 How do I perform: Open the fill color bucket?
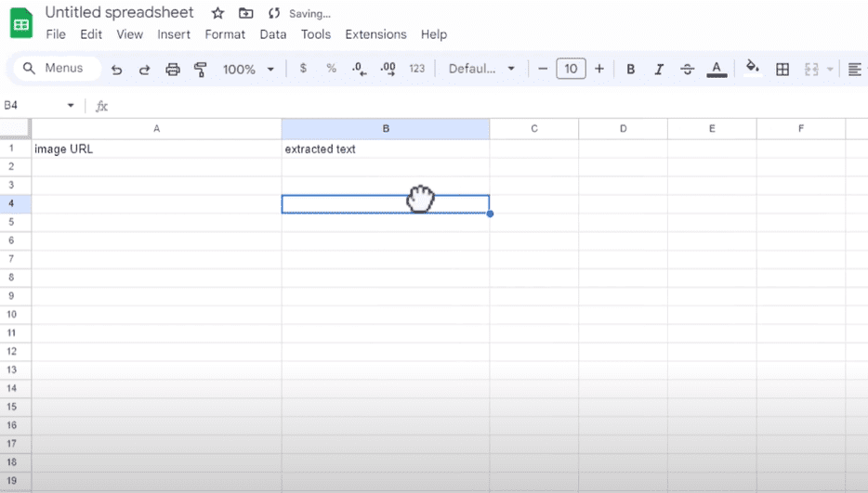point(753,68)
